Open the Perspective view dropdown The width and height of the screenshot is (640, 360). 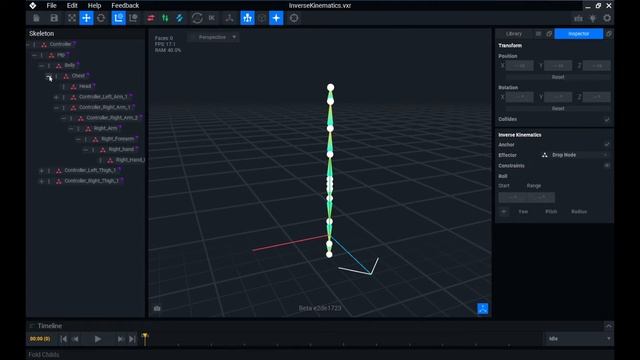(213, 37)
